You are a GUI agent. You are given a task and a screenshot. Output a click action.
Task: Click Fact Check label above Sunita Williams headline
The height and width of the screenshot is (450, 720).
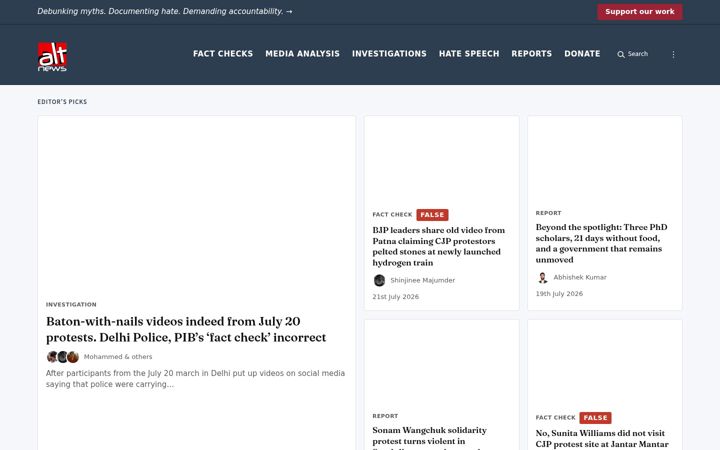[555, 418]
